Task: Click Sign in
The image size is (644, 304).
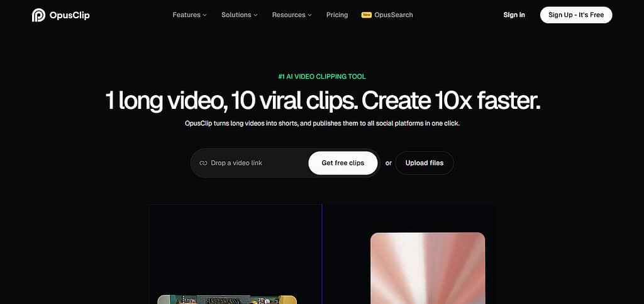Action: [x=514, y=14]
